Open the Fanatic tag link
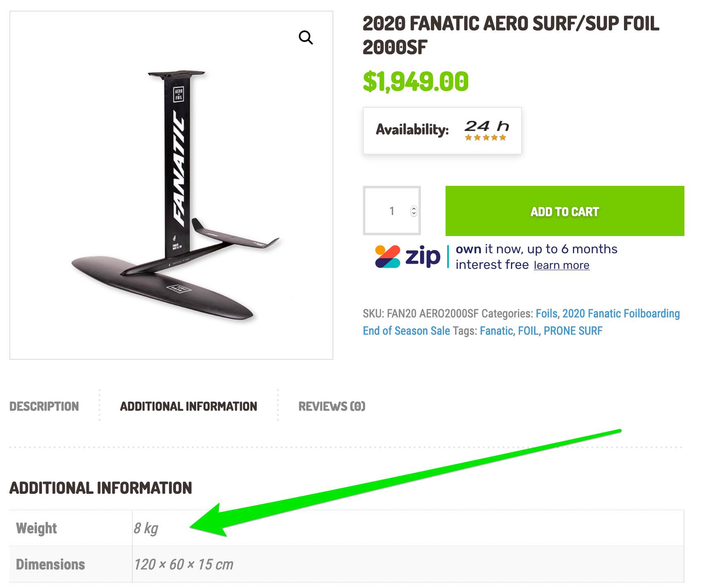Viewport: 707px width, 588px height. point(496,331)
